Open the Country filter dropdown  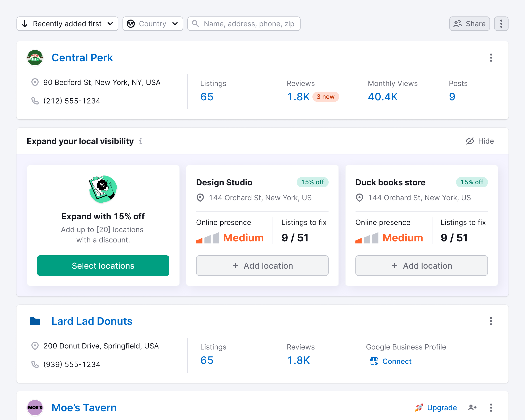tap(153, 24)
